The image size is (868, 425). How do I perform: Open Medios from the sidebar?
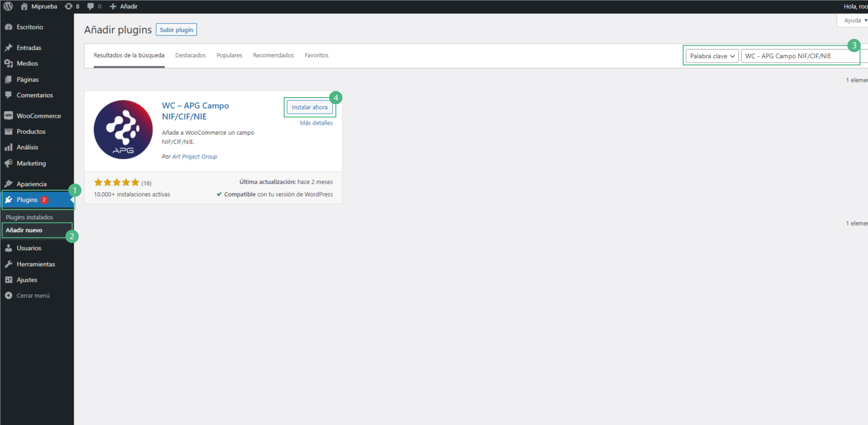[27, 64]
